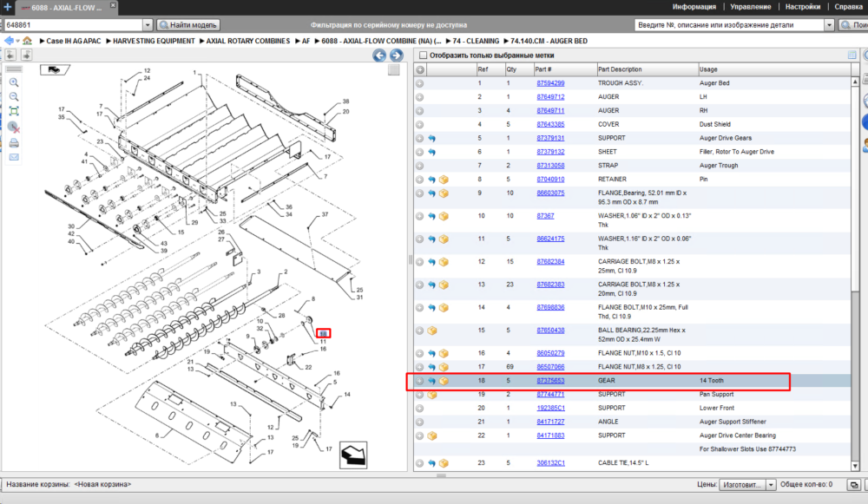Viewport: 868px width, 504px height.
Task: Click the add icon for TROUGH ASSY. row
Action: point(419,83)
